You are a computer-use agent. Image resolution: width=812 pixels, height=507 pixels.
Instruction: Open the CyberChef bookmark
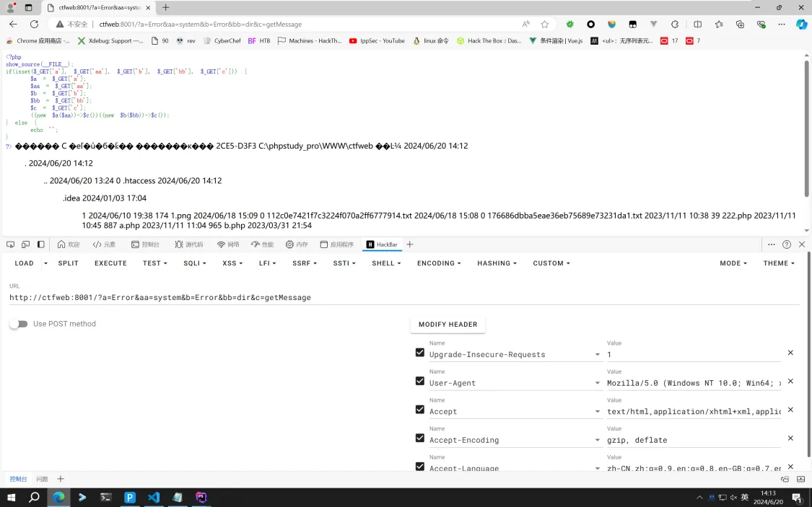click(x=222, y=41)
